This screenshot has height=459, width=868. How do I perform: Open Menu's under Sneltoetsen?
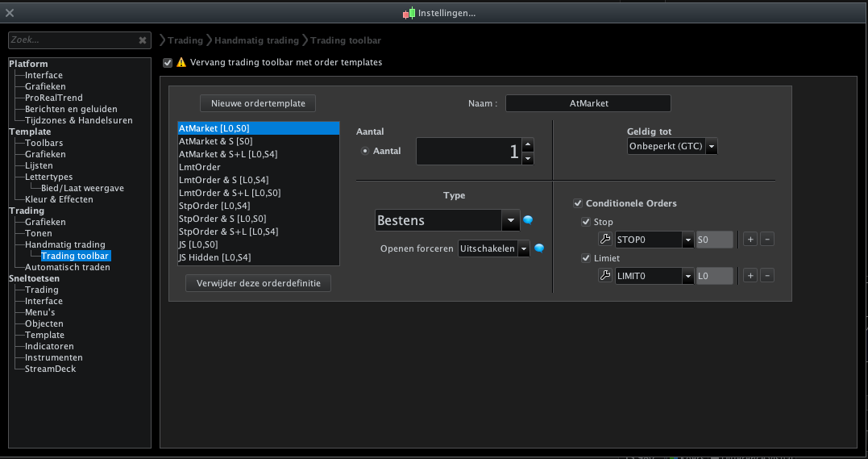[x=39, y=313]
